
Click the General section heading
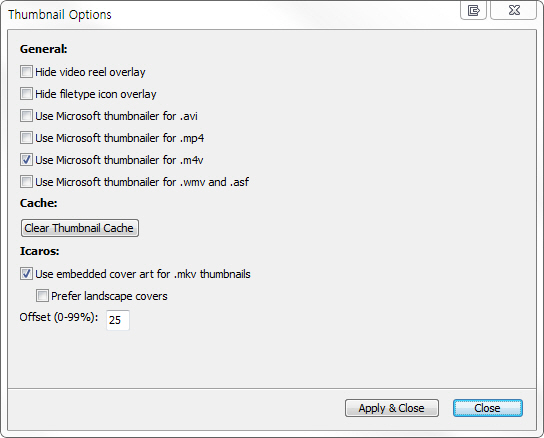(43, 49)
